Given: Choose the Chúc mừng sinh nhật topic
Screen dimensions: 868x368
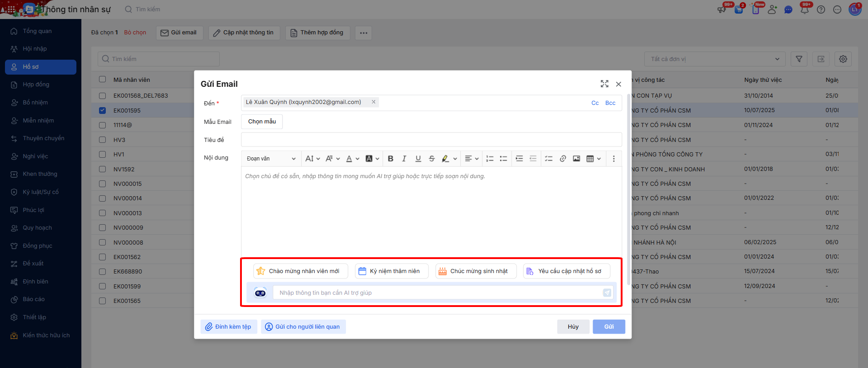Looking at the screenshot, I should pyautogui.click(x=476, y=271).
